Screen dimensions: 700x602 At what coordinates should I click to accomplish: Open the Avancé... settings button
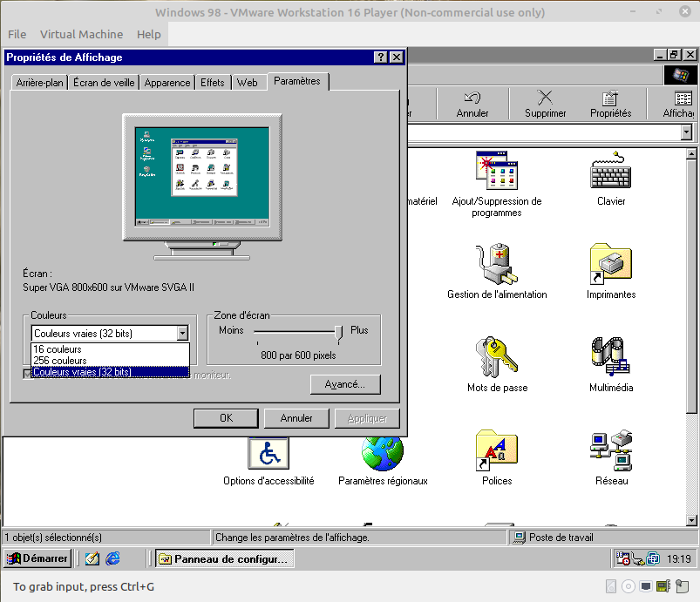pyautogui.click(x=345, y=384)
